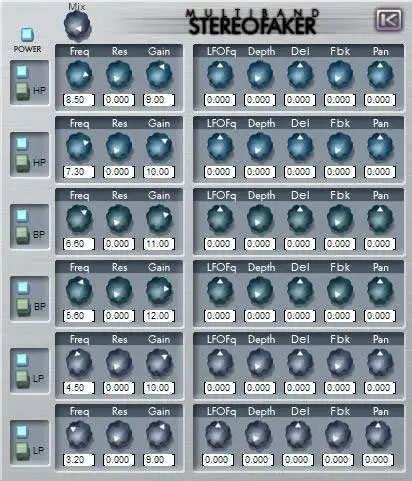Click green BP filter button of 5.60 band
Image resolution: width=412 pixels, height=481 pixels.
(23, 307)
